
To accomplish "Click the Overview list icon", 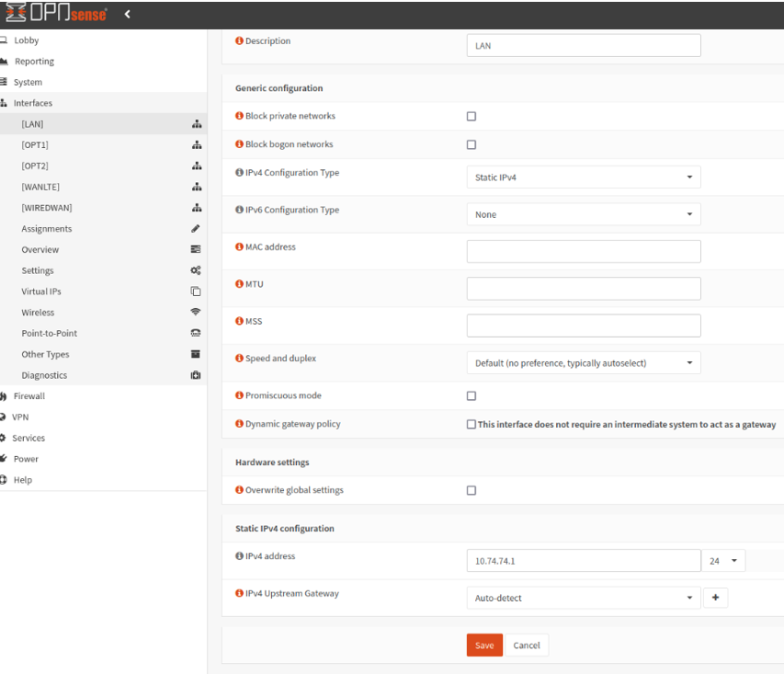I will 196,249.
